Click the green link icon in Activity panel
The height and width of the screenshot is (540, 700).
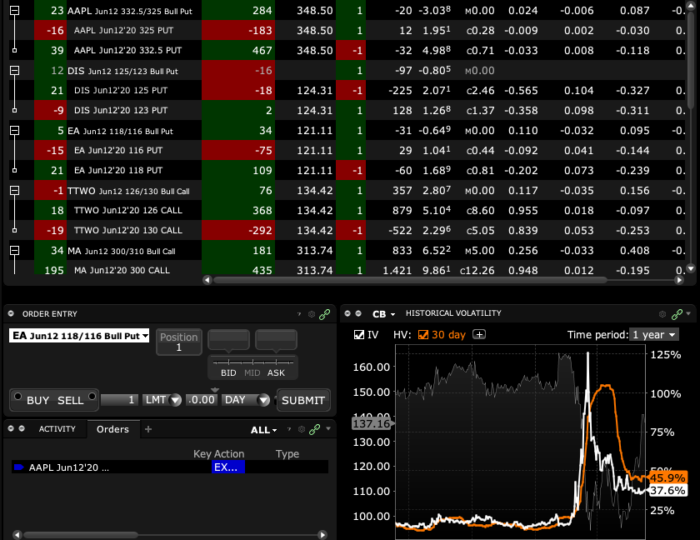314,429
